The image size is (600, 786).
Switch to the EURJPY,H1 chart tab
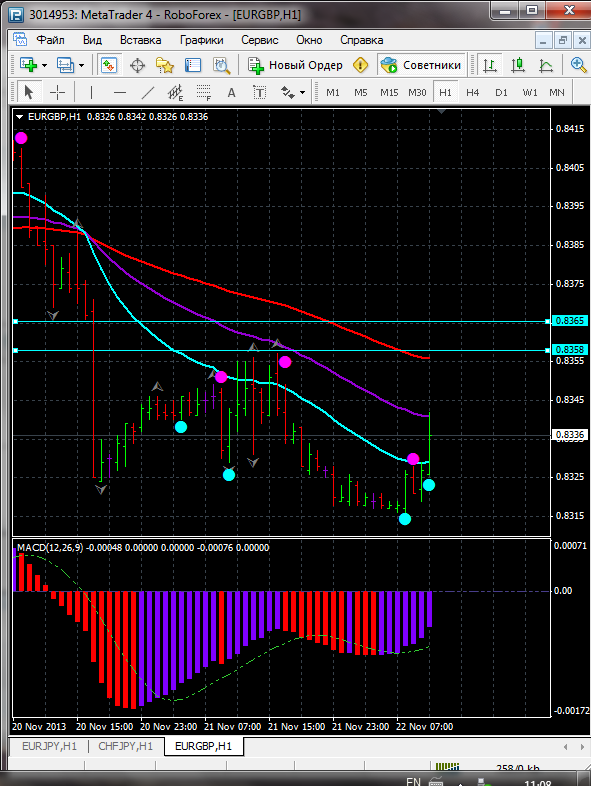click(49, 746)
